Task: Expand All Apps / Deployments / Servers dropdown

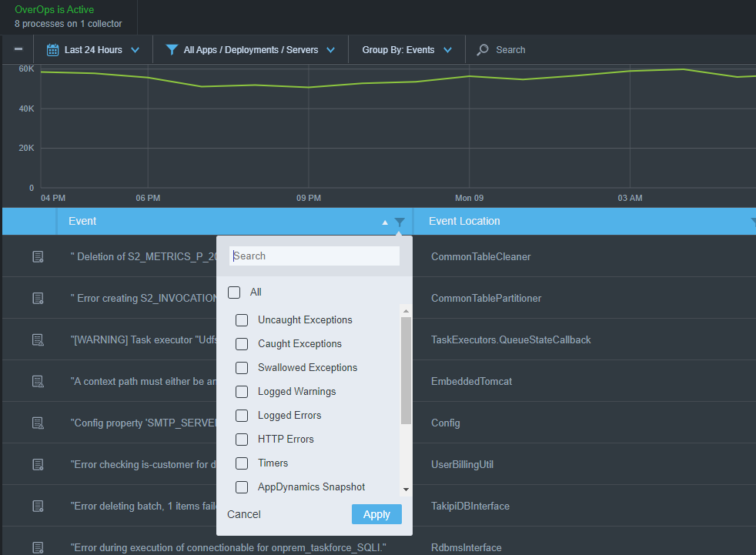Action: [x=251, y=50]
